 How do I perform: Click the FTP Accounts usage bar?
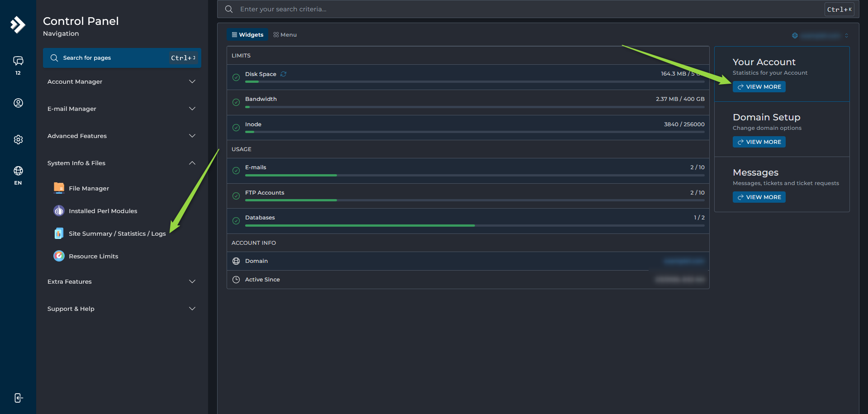[474, 200]
